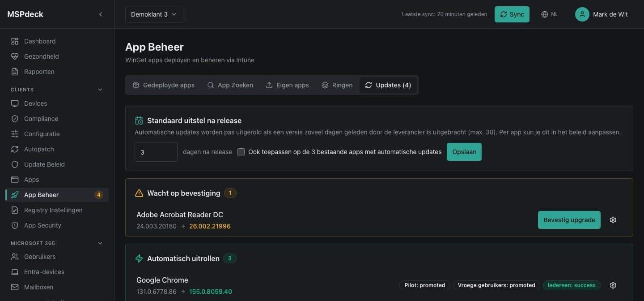The height and width of the screenshot is (301, 644).
Task: Click the Entra-devices laptop icon
Action: (x=15, y=272)
